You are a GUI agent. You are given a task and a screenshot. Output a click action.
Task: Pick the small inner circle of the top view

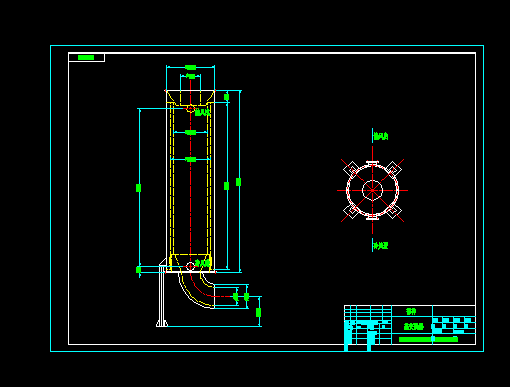pos(372,190)
